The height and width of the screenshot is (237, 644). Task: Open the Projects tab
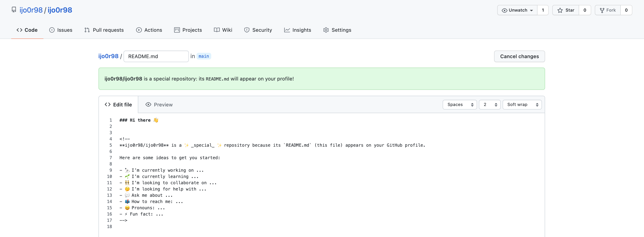(x=188, y=30)
